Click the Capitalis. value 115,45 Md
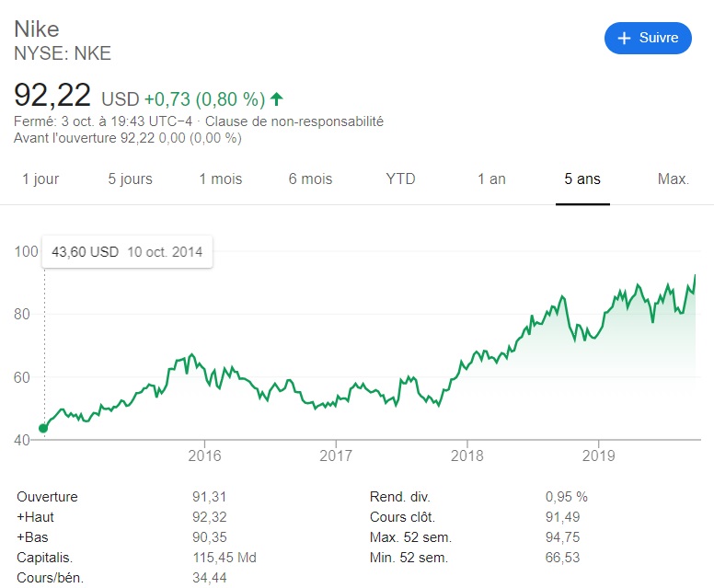 point(224,558)
